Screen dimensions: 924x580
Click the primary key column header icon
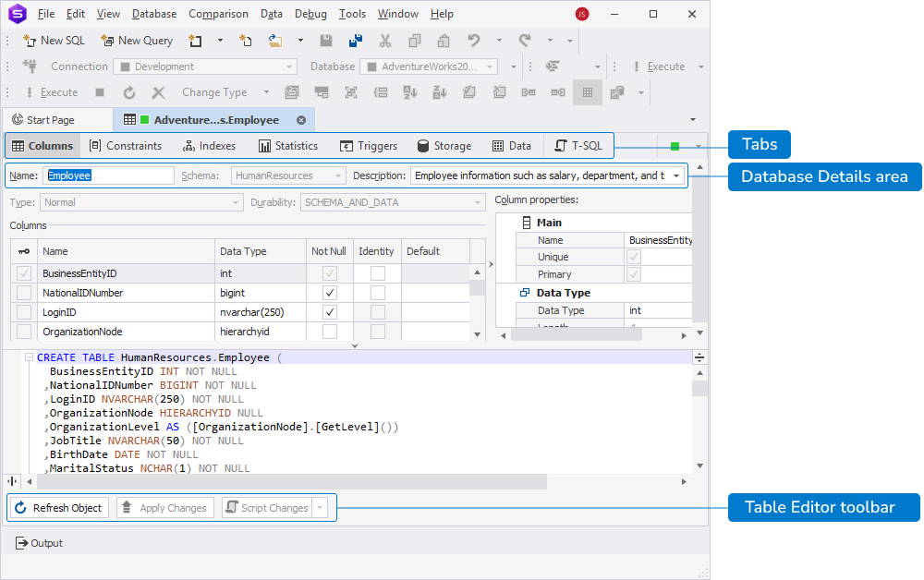pyautogui.click(x=24, y=251)
